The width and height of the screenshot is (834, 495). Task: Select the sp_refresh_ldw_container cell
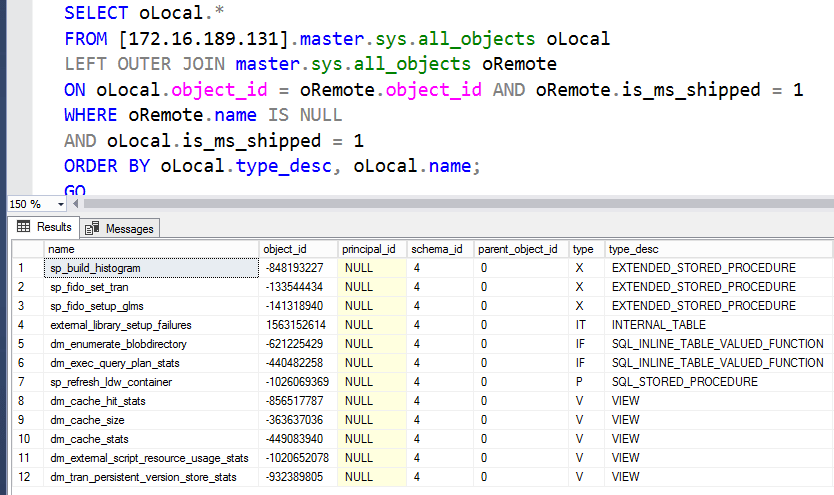tap(151, 382)
